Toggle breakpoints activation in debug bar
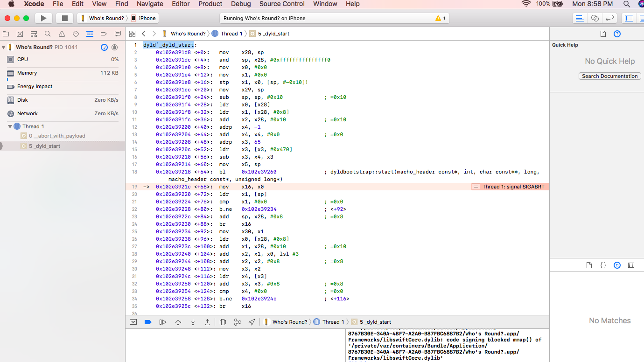The image size is (644, 362). click(148, 322)
